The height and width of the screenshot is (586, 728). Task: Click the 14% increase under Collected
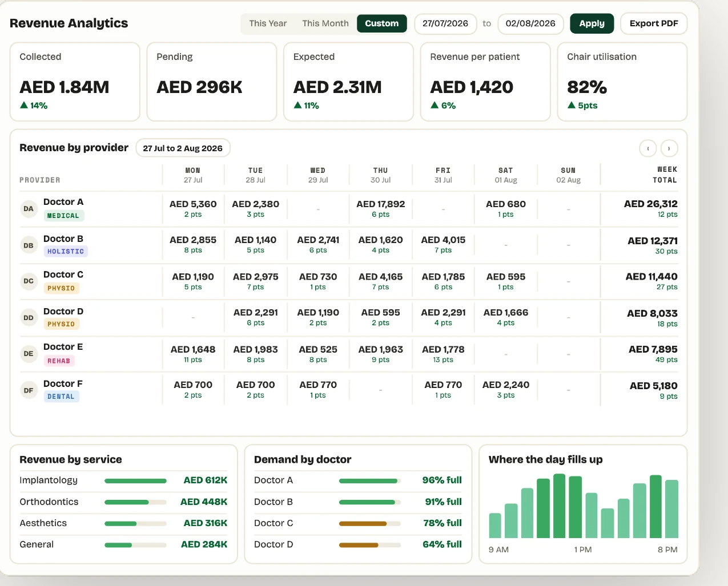[34, 106]
